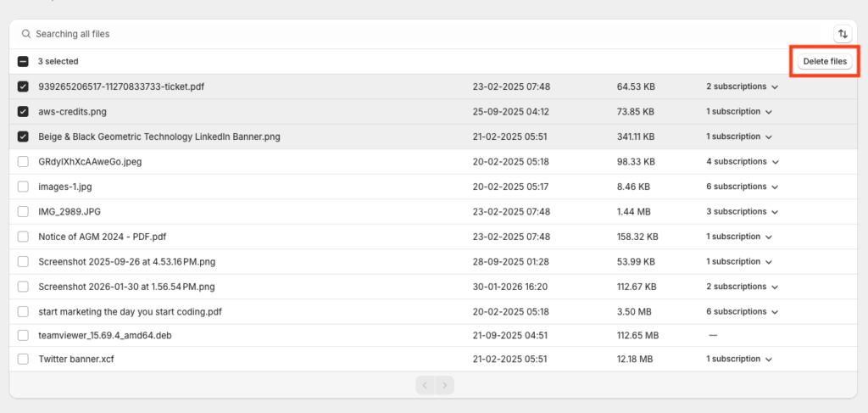Image resolution: width=868 pixels, height=413 pixels.
Task: Expand subscriptions for GRdyIXhXcAAweGo.jpeg
Action: [743, 162]
